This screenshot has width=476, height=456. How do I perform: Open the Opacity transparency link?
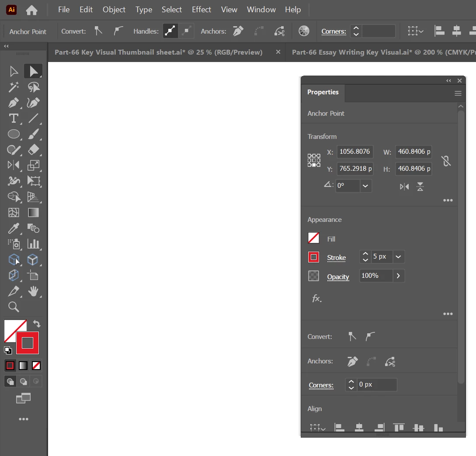click(x=338, y=277)
